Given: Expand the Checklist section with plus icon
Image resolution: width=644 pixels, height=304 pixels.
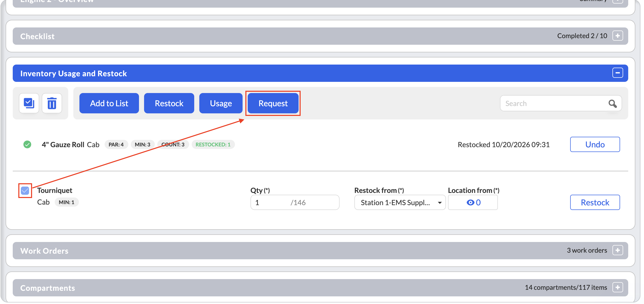Looking at the screenshot, I should 618,36.
